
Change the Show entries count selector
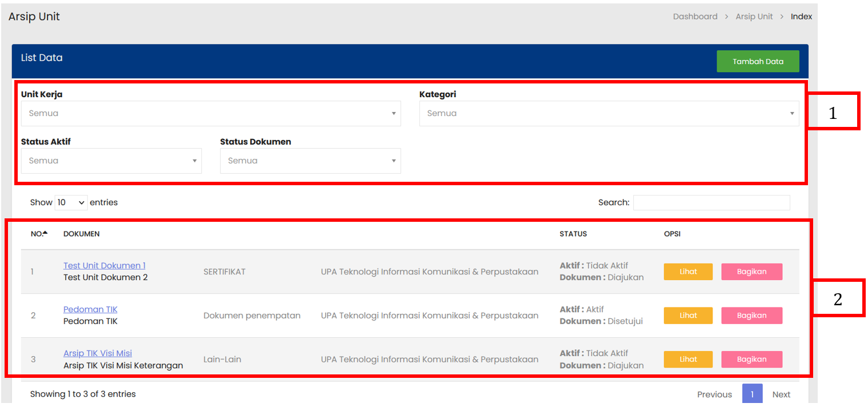(71, 202)
